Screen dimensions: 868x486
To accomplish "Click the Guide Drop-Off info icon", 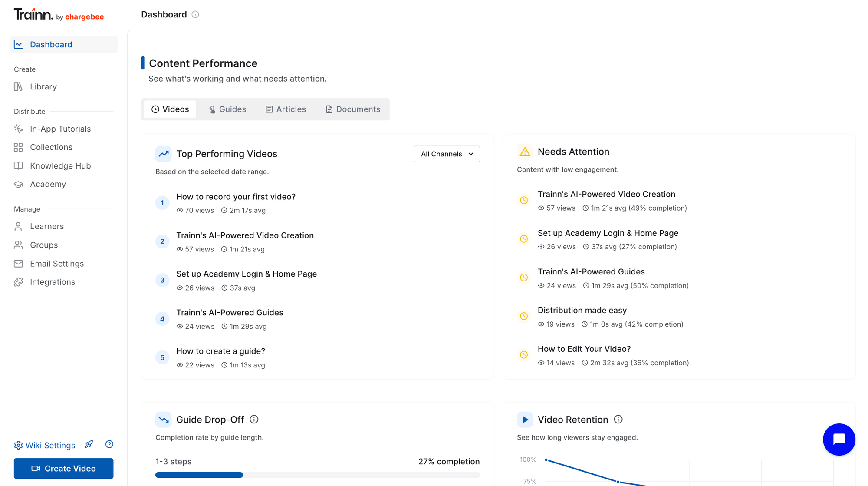I will [x=254, y=419].
